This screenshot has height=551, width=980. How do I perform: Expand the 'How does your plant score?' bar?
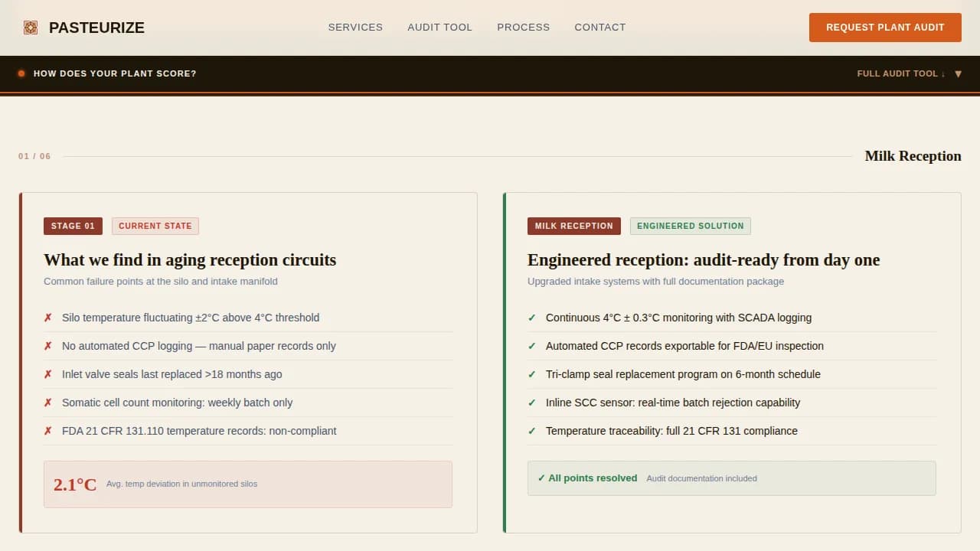115,73
